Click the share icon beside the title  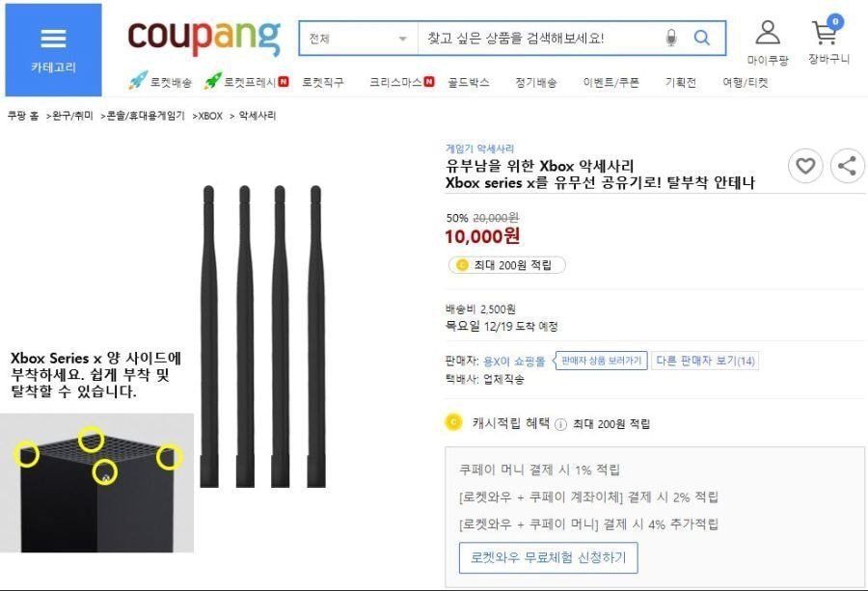pos(847,166)
